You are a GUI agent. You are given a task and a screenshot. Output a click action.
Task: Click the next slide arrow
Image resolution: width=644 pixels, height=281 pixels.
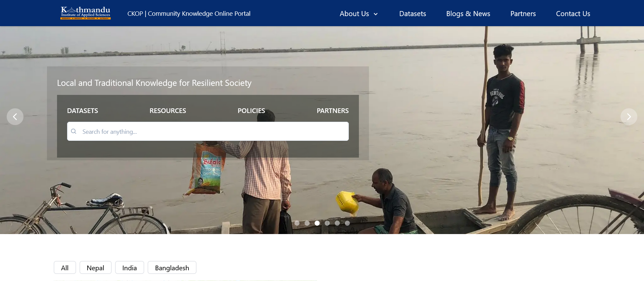[x=629, y=117]
